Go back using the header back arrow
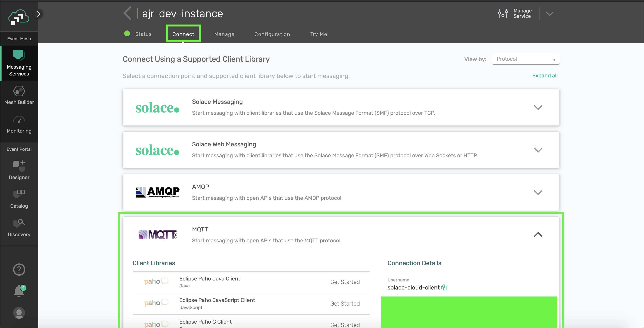 point(127,13)
